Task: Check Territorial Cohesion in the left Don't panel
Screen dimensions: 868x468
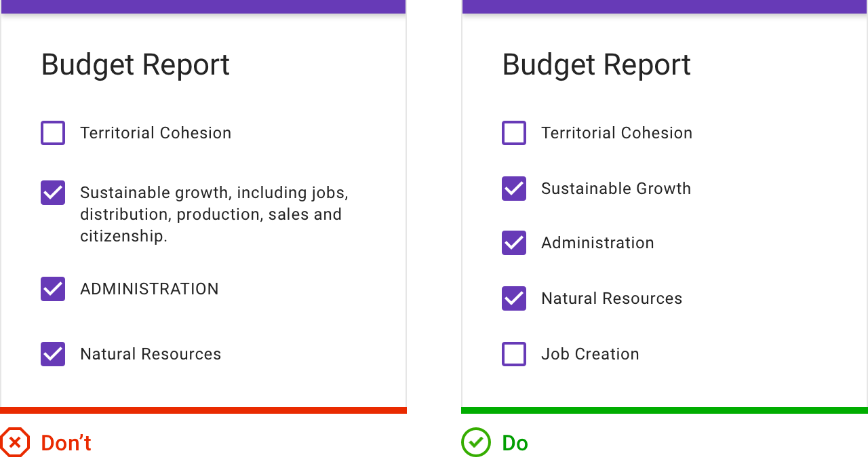Action: [x=53, y=133]
